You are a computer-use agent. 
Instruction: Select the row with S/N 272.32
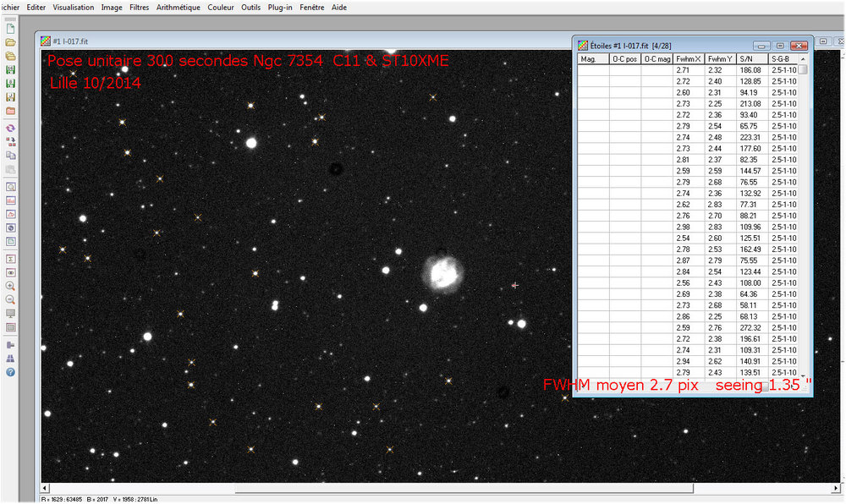click(x=688, y=328)
